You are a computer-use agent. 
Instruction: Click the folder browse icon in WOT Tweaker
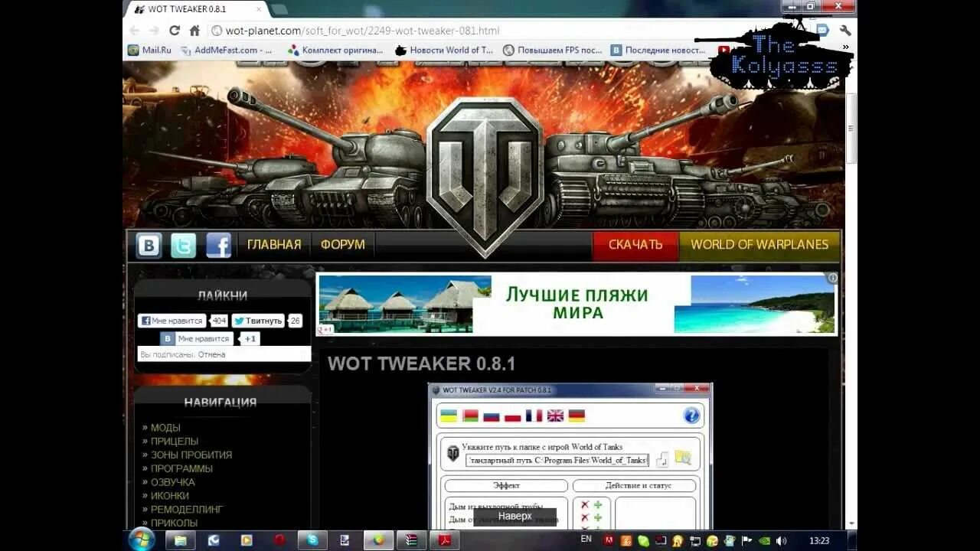[682, 458]
